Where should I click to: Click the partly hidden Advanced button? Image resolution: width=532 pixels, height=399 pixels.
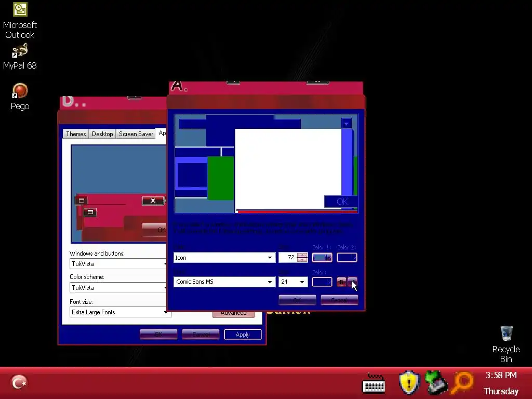point(233,314)
